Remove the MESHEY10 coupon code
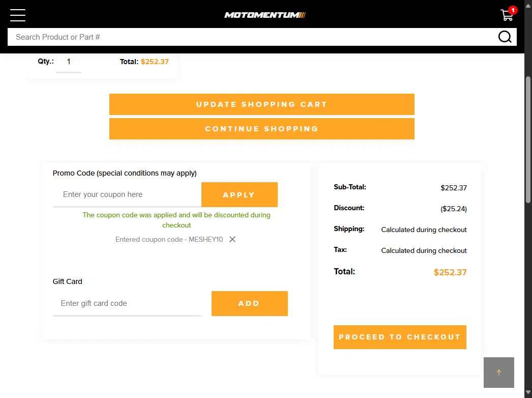 (232, 239)
